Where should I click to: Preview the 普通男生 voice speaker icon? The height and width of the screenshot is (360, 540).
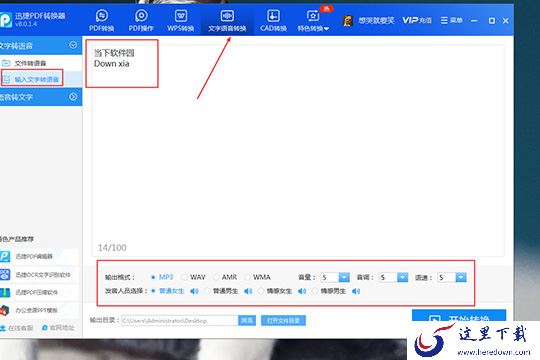[x=248, y=291]
